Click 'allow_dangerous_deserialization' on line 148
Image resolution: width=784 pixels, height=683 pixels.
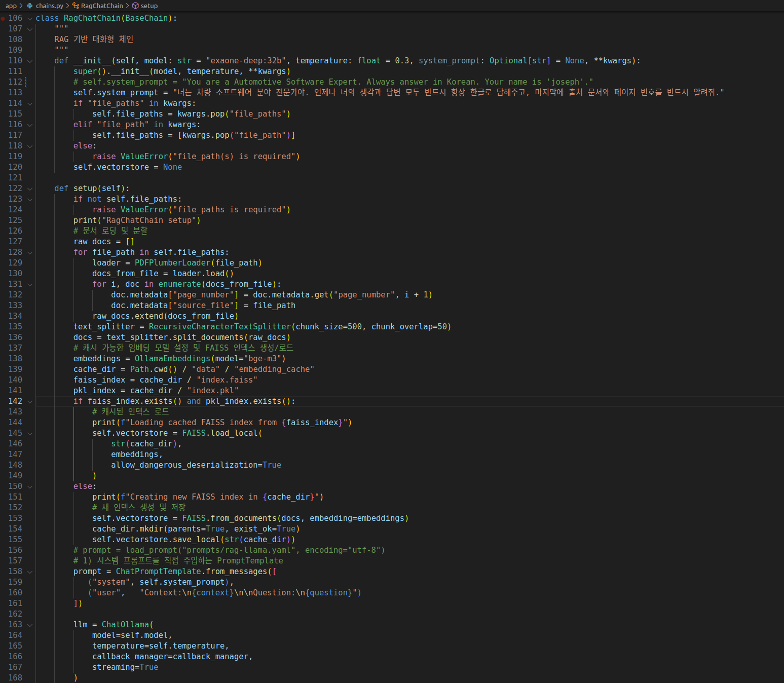click(x=184, y=465)
